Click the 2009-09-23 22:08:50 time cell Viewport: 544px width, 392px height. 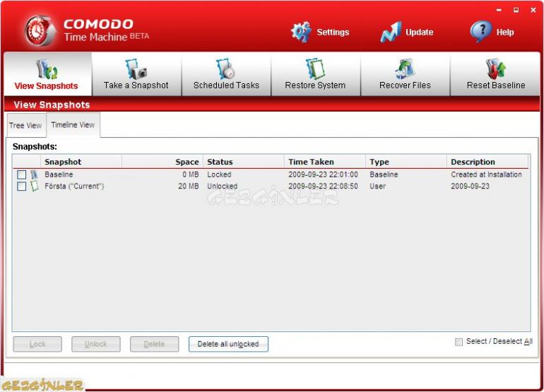pos(323,186)
